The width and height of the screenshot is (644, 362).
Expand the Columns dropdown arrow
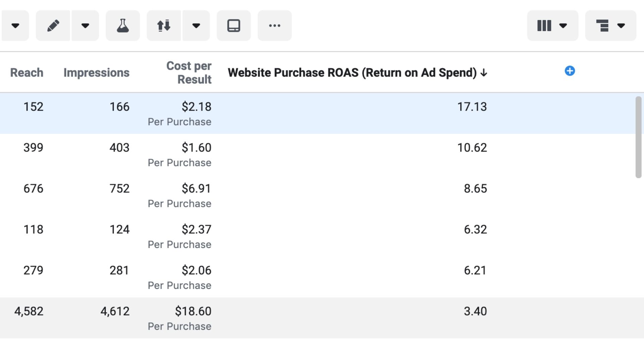(563, 25)
